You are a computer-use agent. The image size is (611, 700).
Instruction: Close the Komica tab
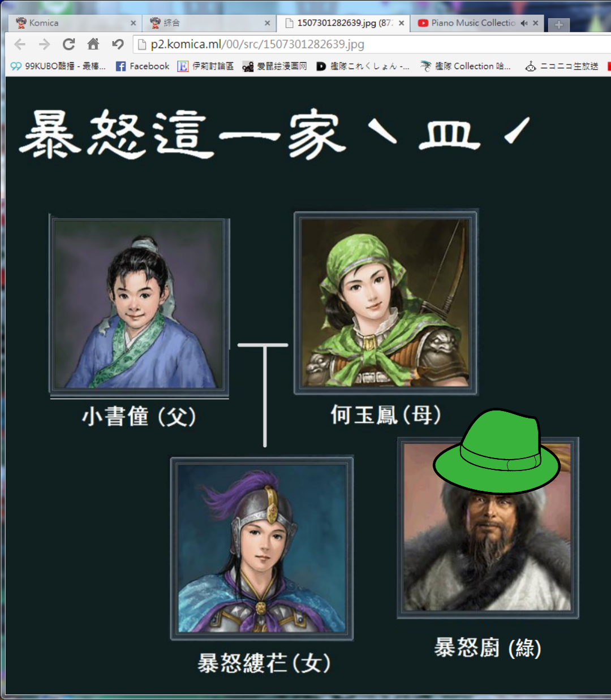point(133,23)
